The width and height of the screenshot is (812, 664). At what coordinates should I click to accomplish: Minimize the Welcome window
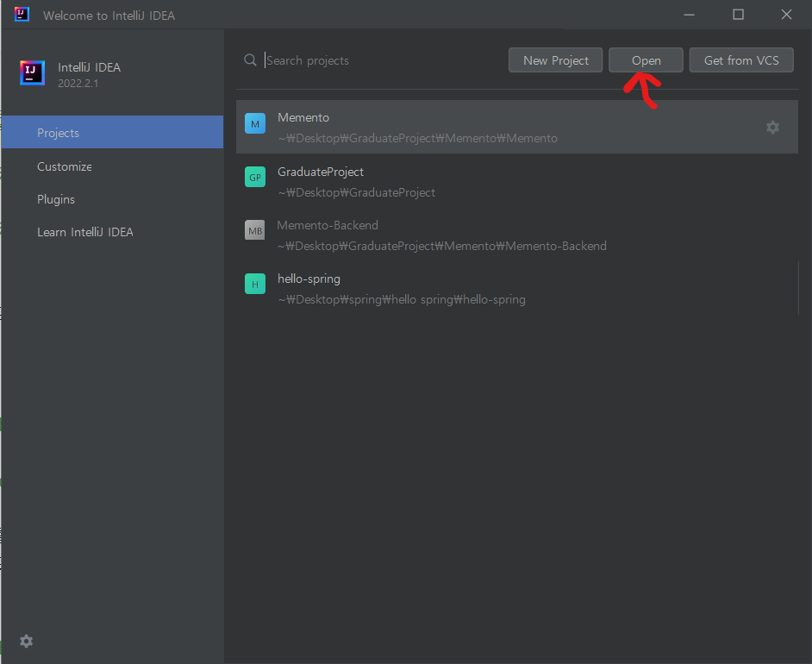click(x=689, y=15)
